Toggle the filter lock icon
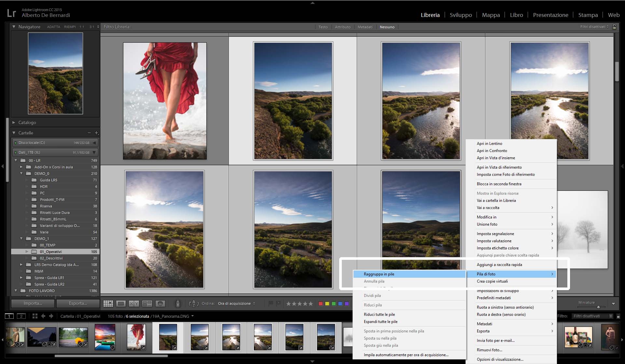The image size is (625, 364). (614, 27)
